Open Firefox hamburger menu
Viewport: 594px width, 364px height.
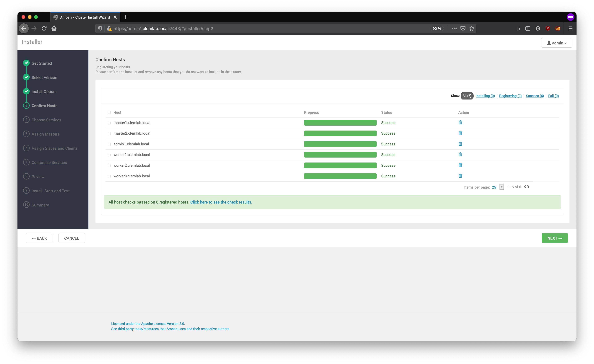(570, 28)
